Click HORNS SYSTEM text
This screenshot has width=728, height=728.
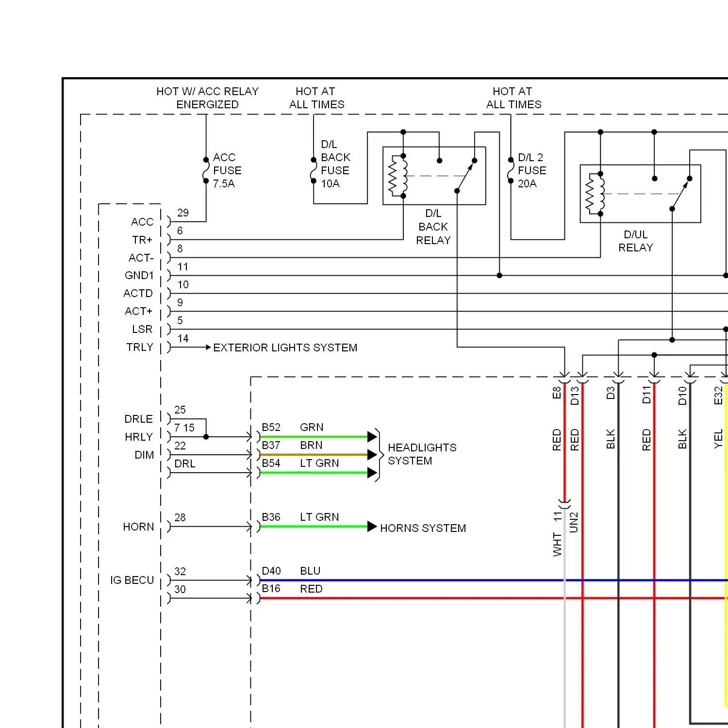423,528
